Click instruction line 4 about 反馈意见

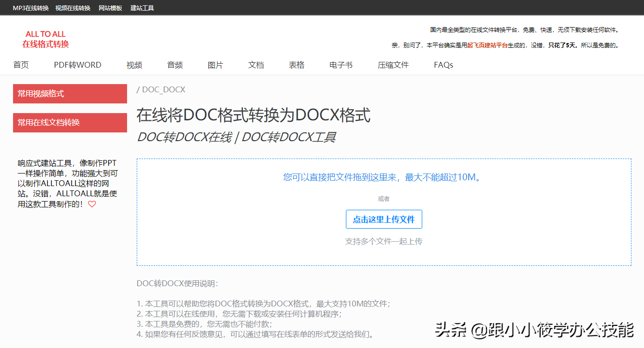coord(255,334)
